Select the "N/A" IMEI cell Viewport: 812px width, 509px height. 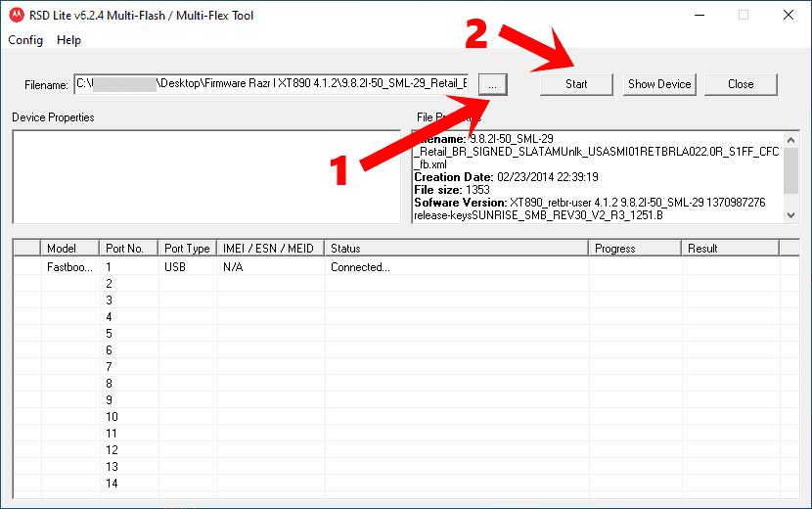pyautogui.click(x=271, y=267)
